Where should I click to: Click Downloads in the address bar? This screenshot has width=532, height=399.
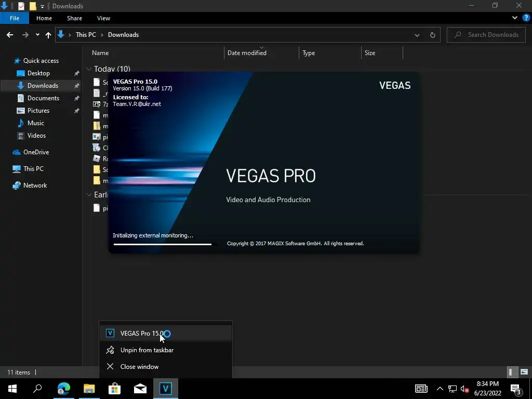tap(123, 35)
